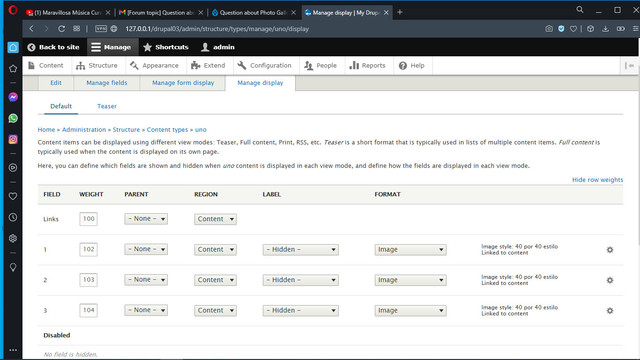This screenshot has width=640, height=360.
Task: Open sidebar three-dots setup
Action: click(13, 350)
